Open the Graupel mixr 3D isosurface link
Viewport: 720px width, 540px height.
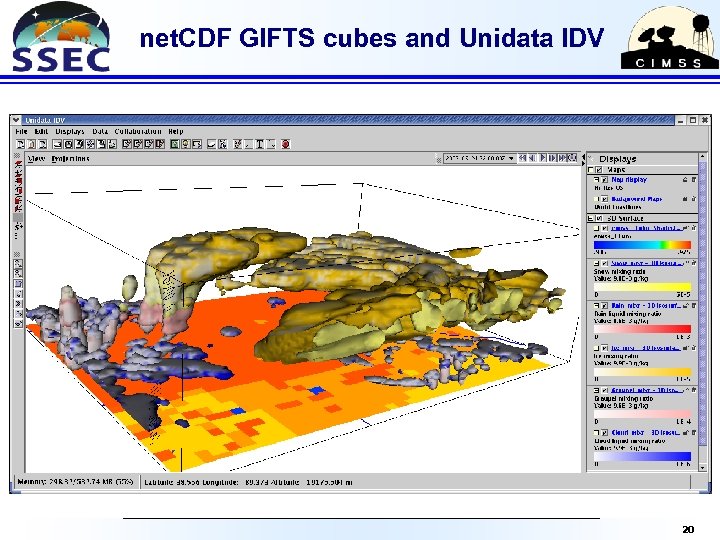pyautogui.click(x=647, y=390)
